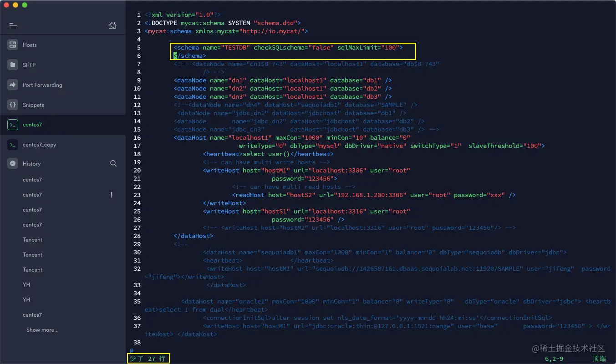Click the sequoiadb:// URL on line 32

(x=410, y=269)
